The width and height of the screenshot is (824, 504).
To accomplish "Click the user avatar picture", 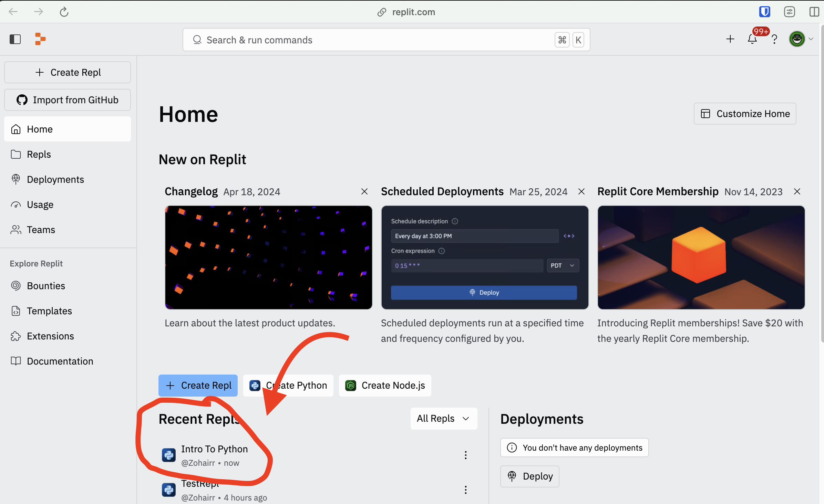I will click(797, 39).
